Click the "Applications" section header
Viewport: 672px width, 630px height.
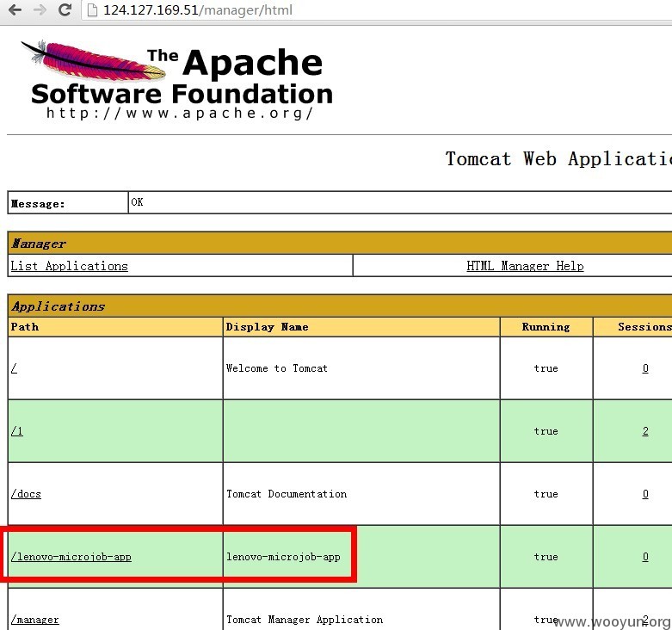[340, 306]
